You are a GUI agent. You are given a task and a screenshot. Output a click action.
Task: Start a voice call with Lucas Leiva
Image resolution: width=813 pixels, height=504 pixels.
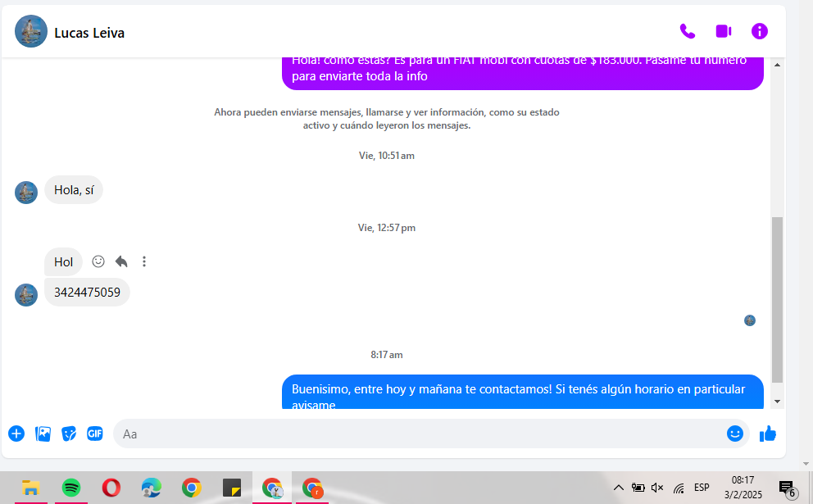688,32
